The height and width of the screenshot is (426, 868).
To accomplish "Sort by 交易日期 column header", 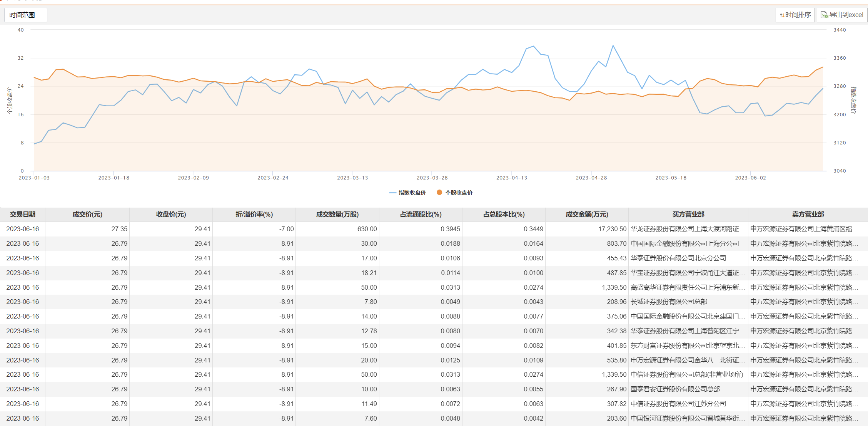I will pyautogui.click(x=22, y=214).
